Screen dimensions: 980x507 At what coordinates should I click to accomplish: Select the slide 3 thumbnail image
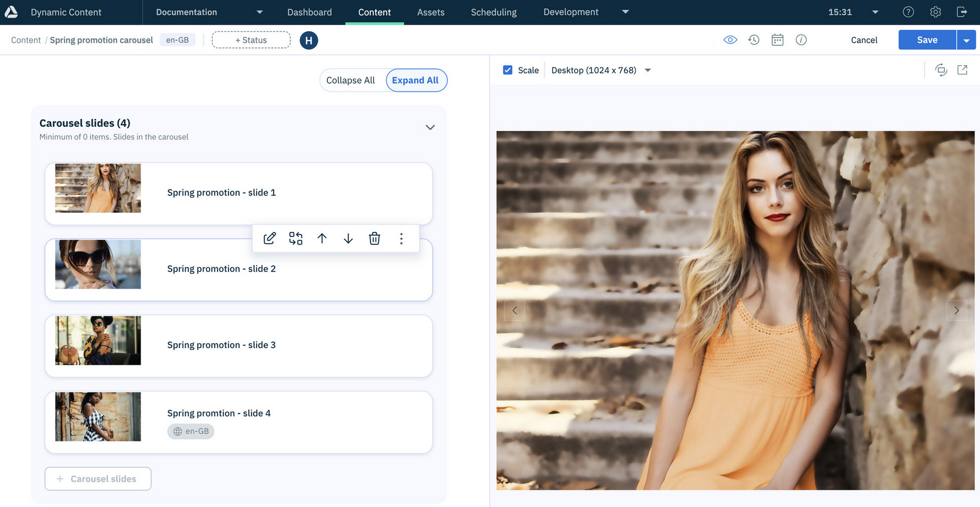click(x=98, y=341)
